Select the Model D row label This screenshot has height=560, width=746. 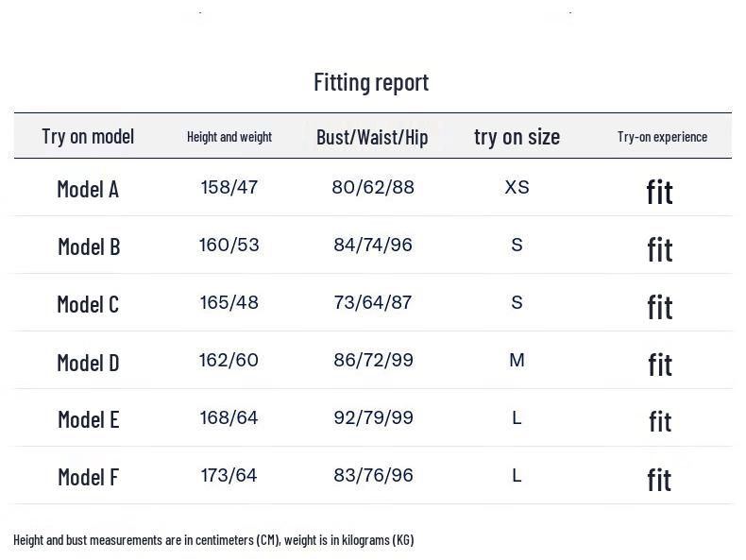(88, 362)
